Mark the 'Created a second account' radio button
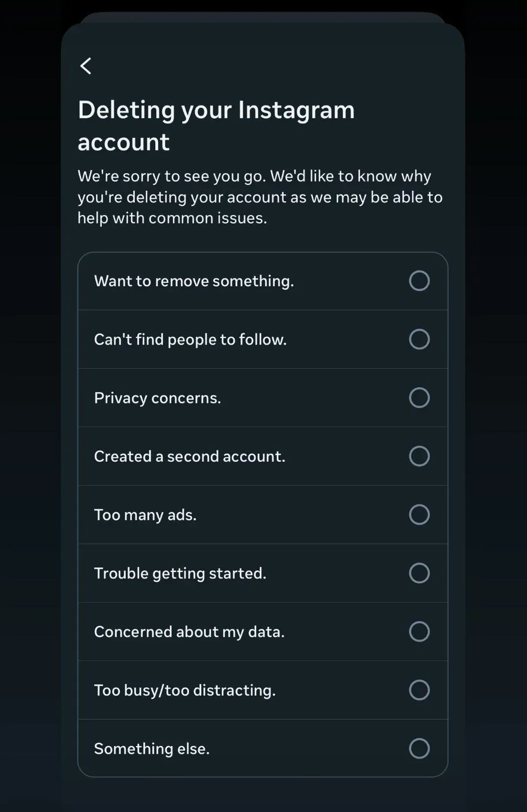This screenshot has width=527, height=812. coord(419,456)
